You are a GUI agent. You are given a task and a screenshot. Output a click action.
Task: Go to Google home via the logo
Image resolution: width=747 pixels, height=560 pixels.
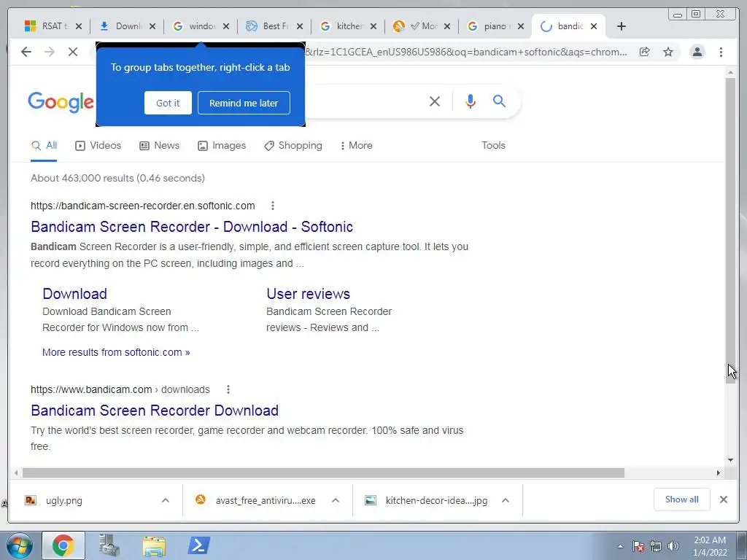point(61,102)
